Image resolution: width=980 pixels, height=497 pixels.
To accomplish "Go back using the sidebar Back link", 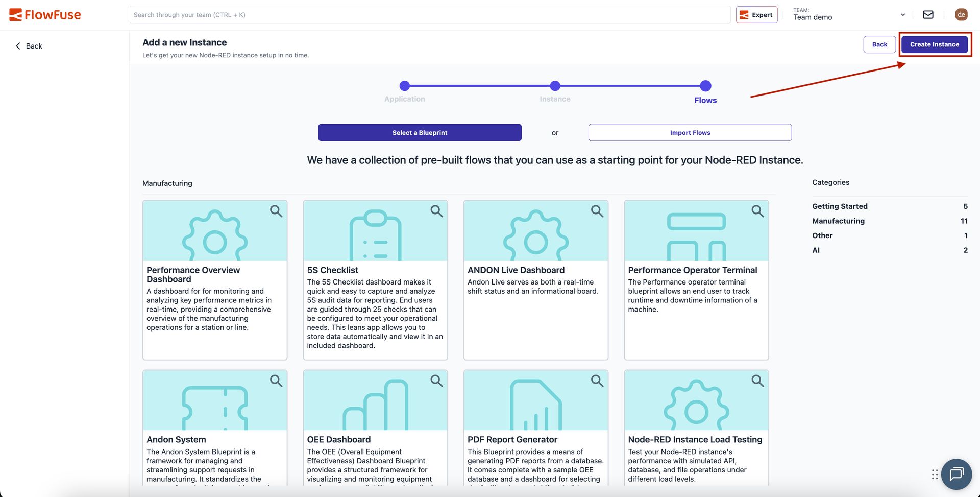I will pos(29,46).
